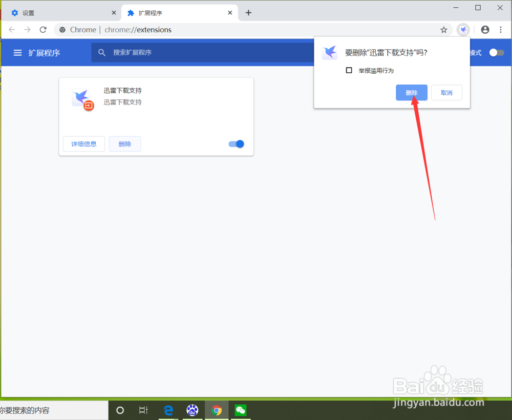Click the Windows taskbar search box

click(54, 411)
